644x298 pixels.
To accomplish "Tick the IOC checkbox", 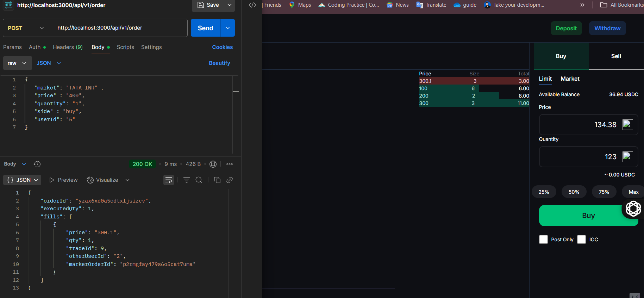I will point(581,240).
